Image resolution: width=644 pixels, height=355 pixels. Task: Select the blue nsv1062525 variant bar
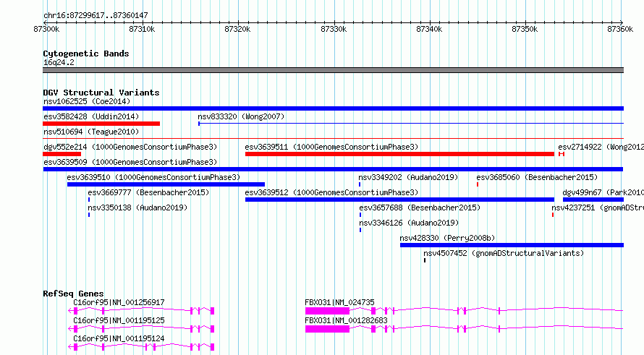(333, 108)
